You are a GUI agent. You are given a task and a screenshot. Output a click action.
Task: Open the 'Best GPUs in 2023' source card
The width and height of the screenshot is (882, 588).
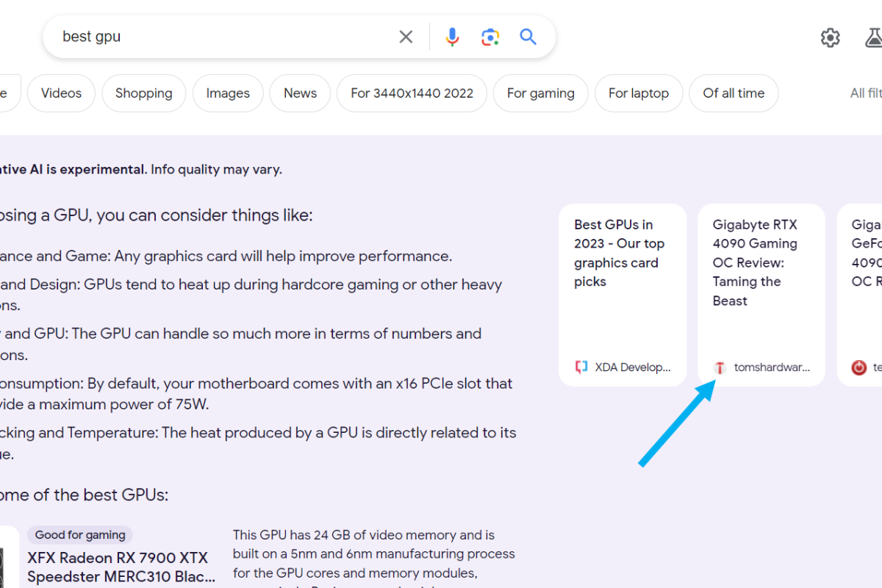pyautogui.click(x=623, y=295)
